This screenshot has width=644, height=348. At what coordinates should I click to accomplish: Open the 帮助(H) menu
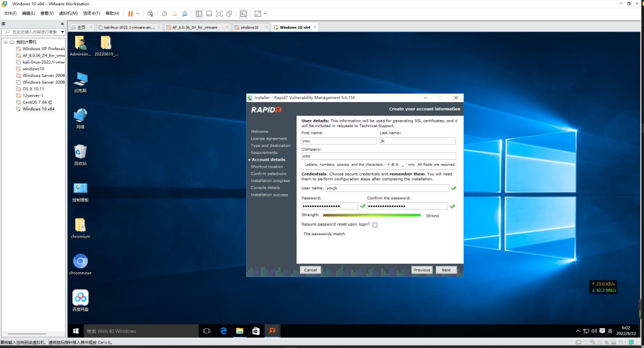112,14
